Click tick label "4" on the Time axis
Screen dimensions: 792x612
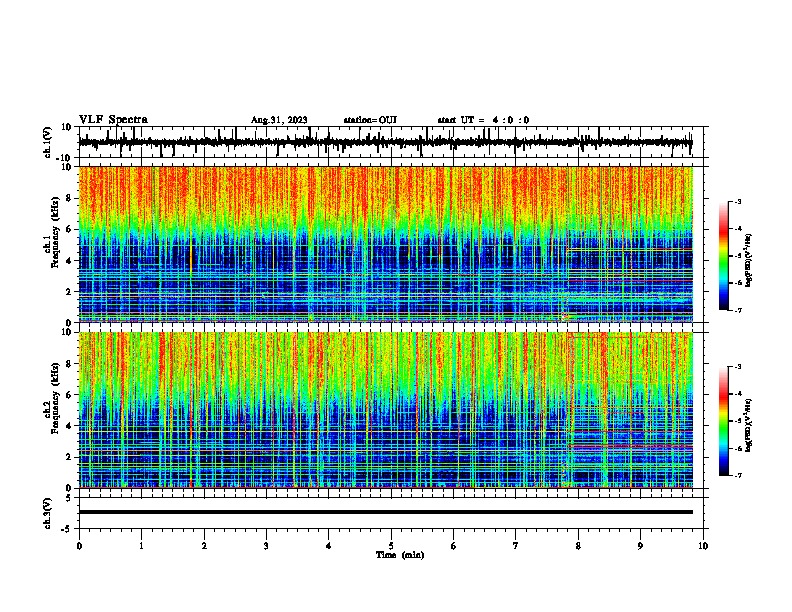(329, 546)
